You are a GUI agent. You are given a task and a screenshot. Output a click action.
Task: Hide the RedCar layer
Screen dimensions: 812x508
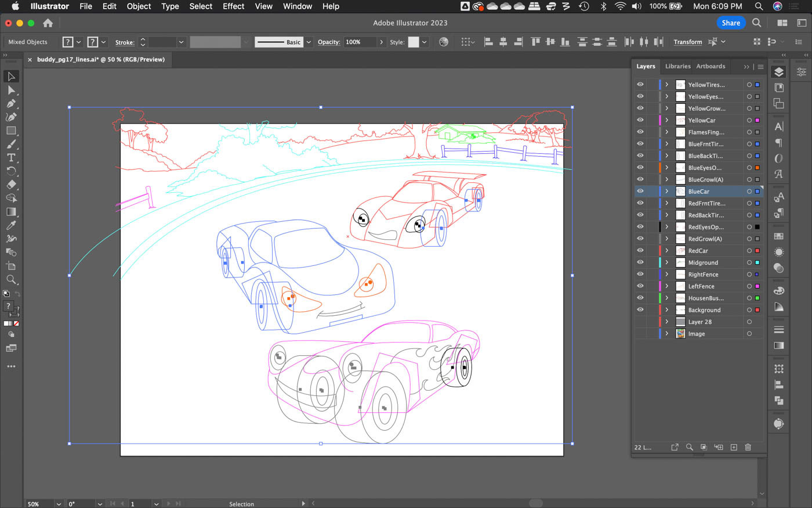640,250
